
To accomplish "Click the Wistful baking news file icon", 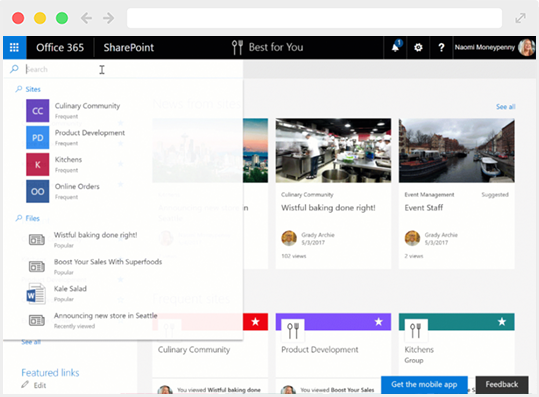I will click(36, 240).
